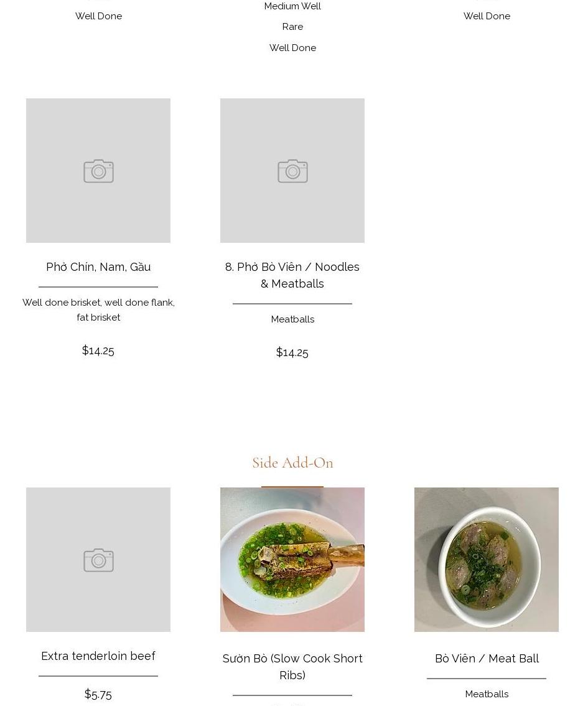Viewport: 588px width, 706px height.
Task: Open the Bò Viên meat ball bowl photo
Action: (487, 559)
